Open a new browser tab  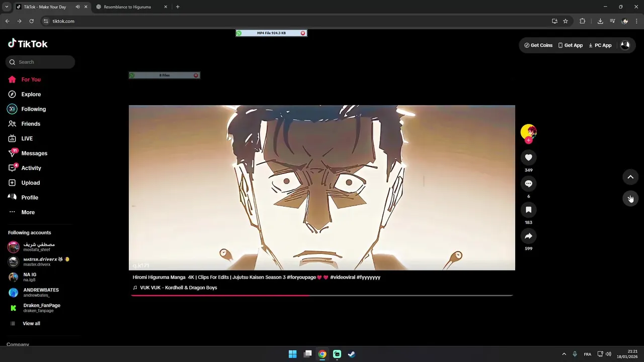[x=178, y=7]
